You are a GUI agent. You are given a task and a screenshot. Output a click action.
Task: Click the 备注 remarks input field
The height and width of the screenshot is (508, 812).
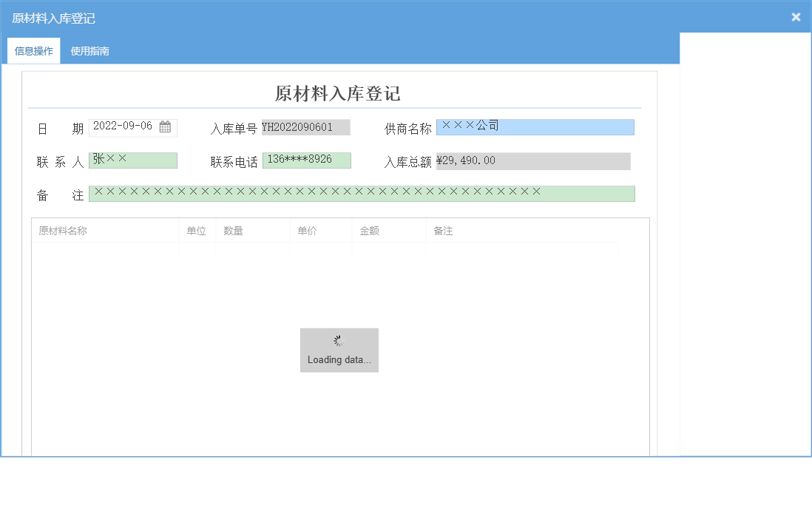(362, 194)
